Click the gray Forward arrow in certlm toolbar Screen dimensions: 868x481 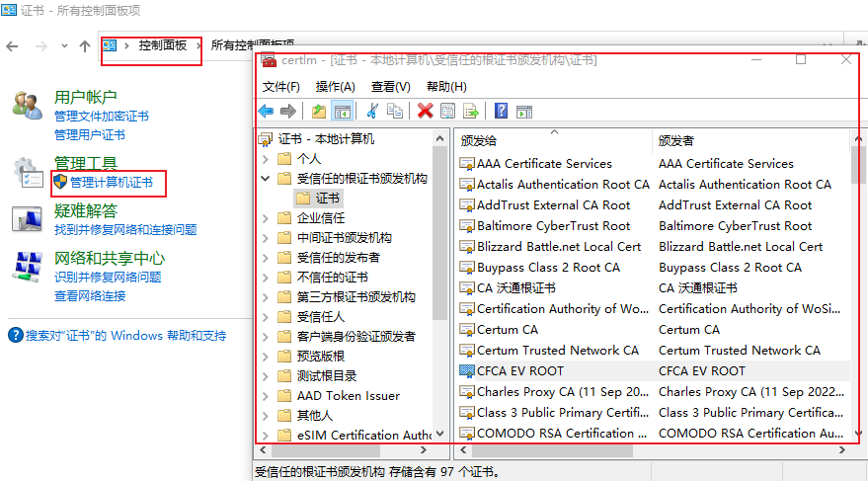point(288,112)
